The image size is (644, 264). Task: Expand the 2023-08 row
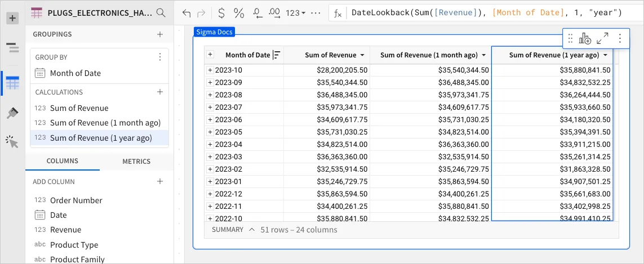210,95
